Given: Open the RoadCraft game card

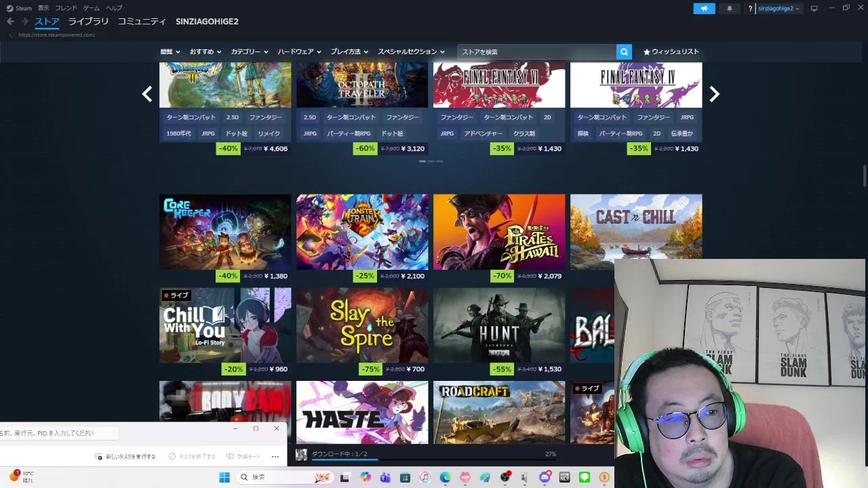Looking at the screenshot, I should tap(499, 412).
